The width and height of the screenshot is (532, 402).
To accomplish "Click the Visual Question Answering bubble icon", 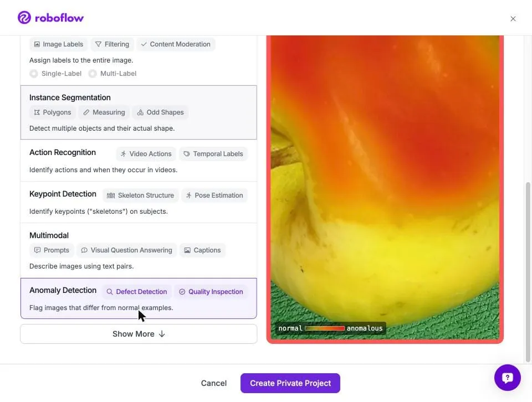I will [x=84, y=250].
